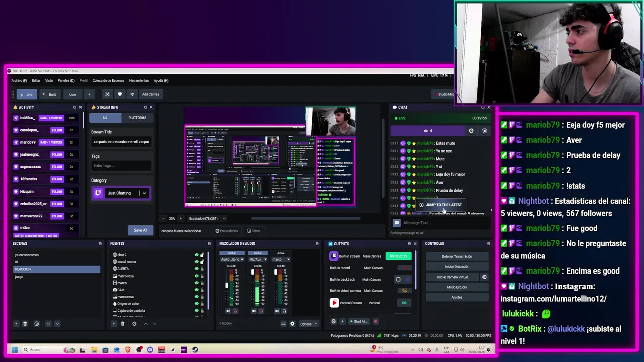Open the Archivo menu
The width and height of the screenshot is (644, 362).
point(19,80)
